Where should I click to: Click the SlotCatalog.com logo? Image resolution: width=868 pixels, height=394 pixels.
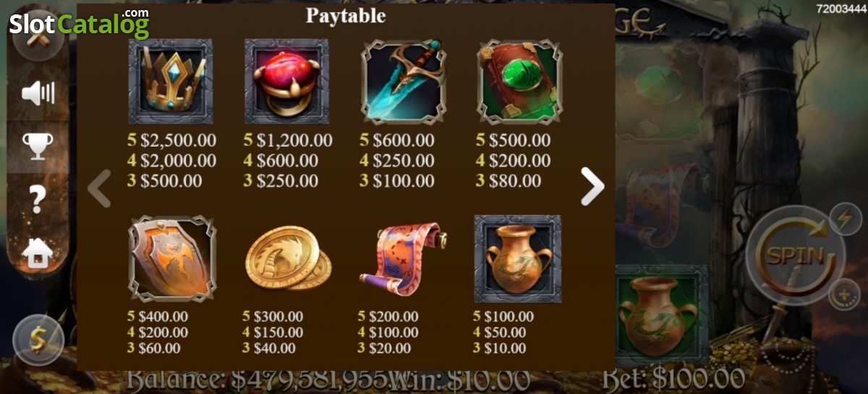pos(79,24)
